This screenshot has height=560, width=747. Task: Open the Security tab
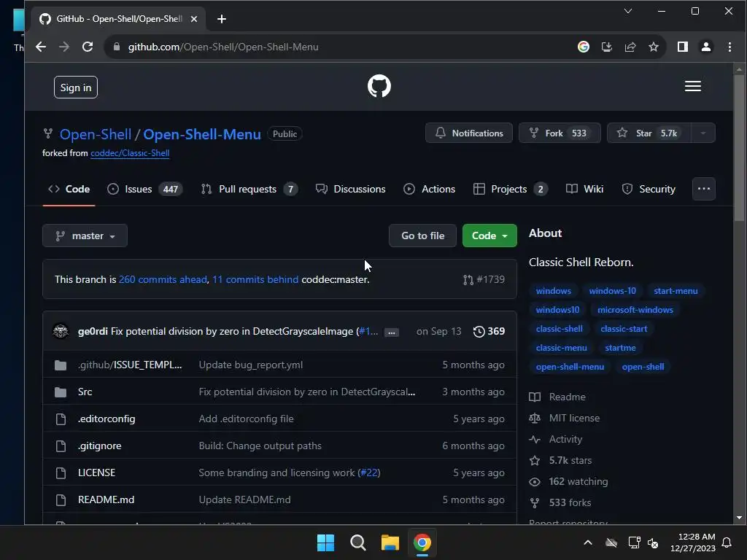pos(649,189)
